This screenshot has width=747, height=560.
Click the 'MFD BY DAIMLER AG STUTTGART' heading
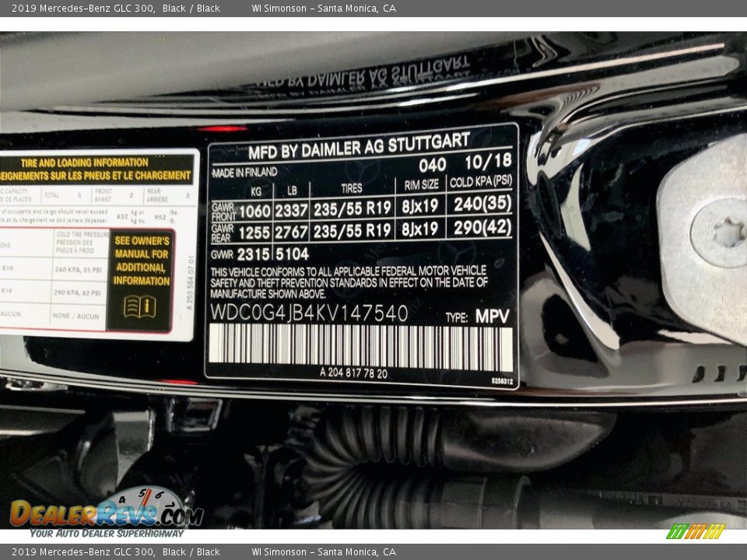pos(359,145)
